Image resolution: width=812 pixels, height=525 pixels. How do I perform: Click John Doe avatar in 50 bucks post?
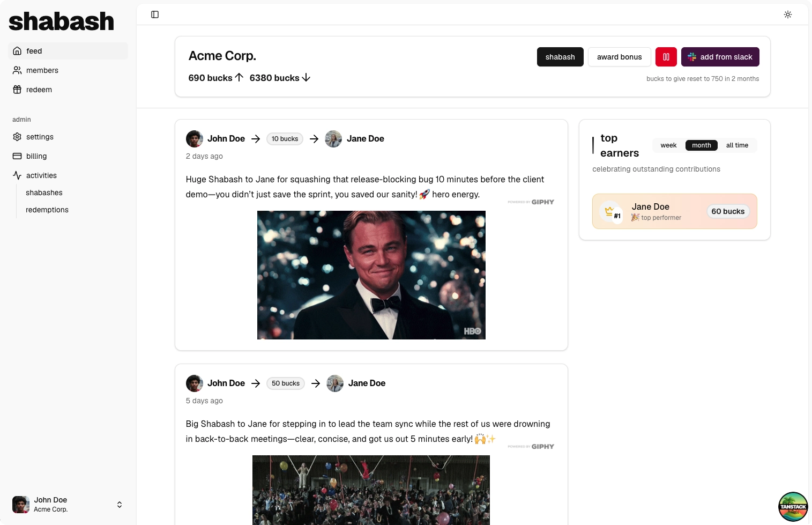pyautogui.click(x=195, y=383)
